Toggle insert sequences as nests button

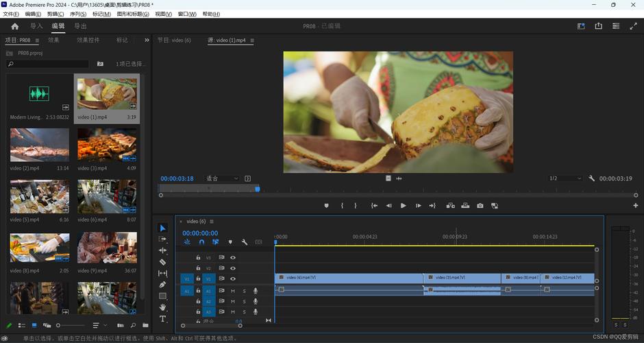[x=187, y=242]
